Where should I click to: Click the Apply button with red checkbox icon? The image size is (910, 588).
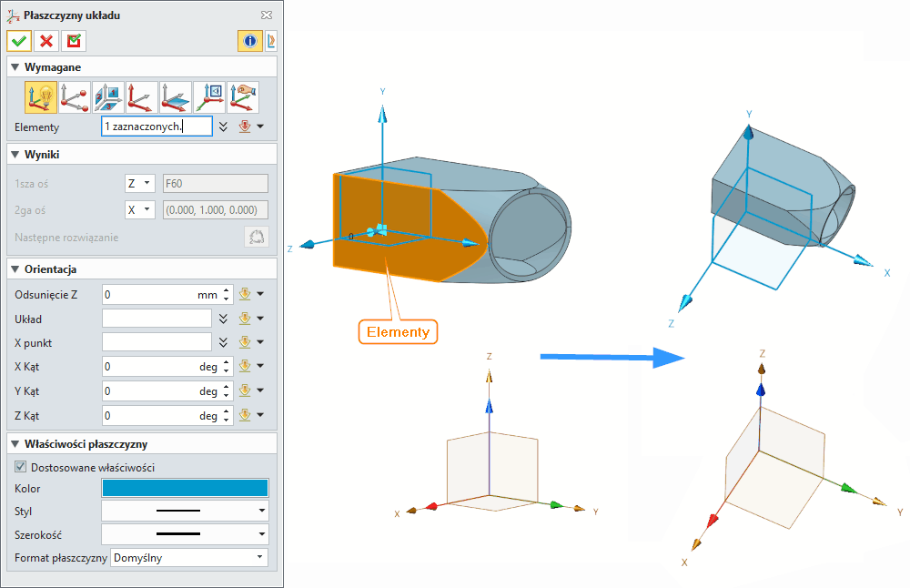[74, 41]
